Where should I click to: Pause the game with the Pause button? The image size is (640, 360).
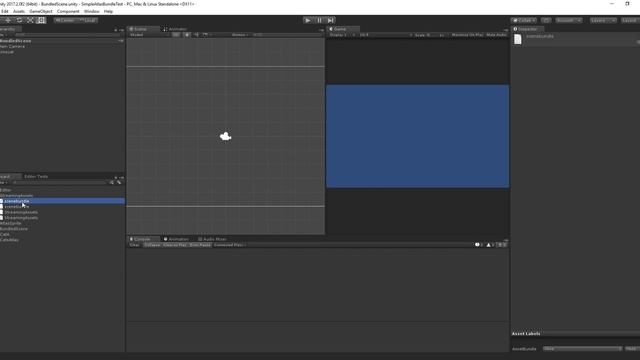(319, 20)
